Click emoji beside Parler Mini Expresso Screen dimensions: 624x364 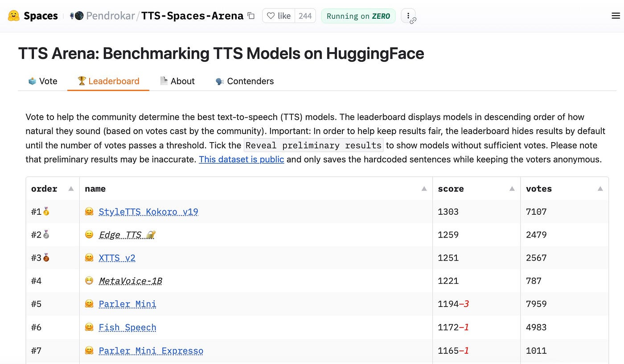coord(89,351)
